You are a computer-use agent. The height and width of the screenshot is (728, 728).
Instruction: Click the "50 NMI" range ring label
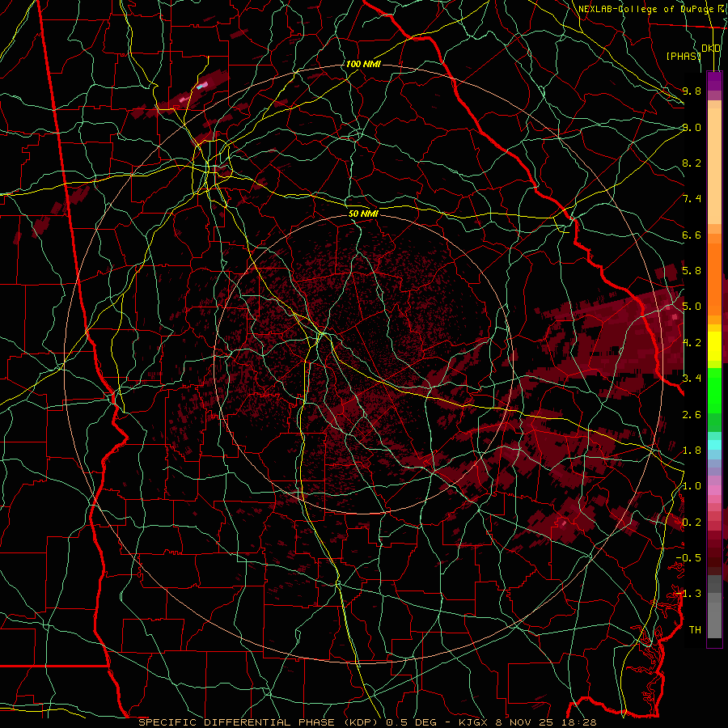(x=363, y=214)
